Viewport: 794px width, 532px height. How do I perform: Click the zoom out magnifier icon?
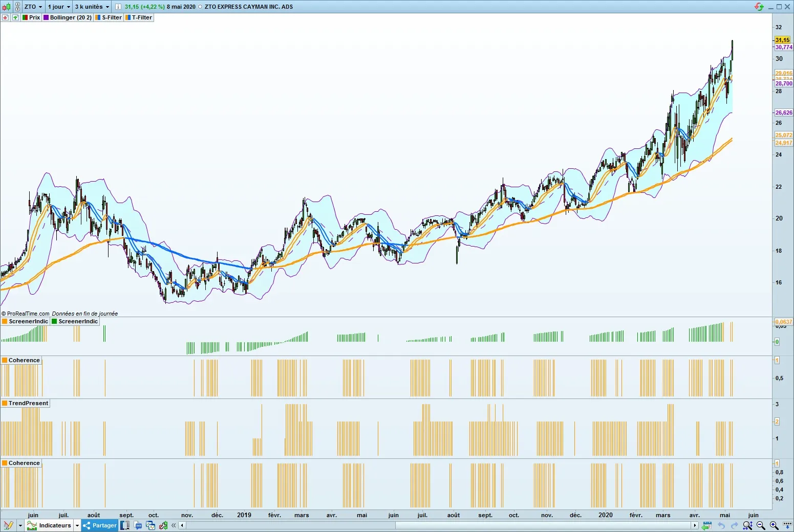pyautogui.click(x=761, y=525)
